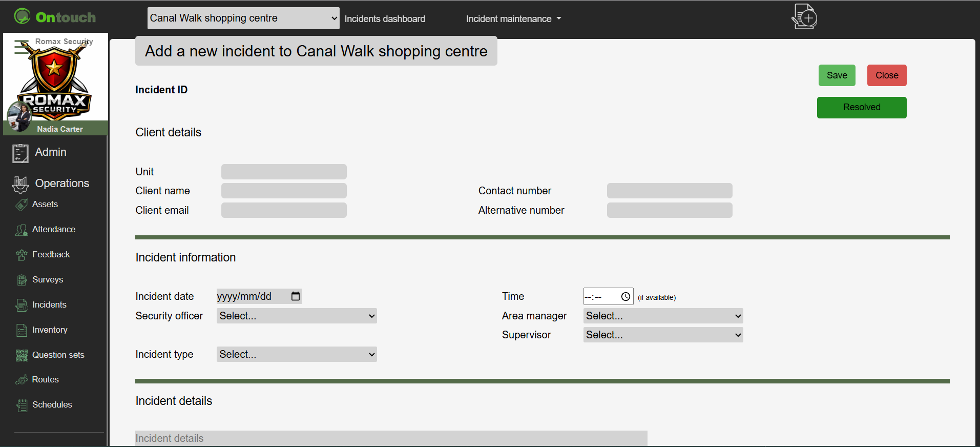Expand the Canal Walk shopping centre site dropdown
Screen dimensions: 980x447
coord(243,18)
